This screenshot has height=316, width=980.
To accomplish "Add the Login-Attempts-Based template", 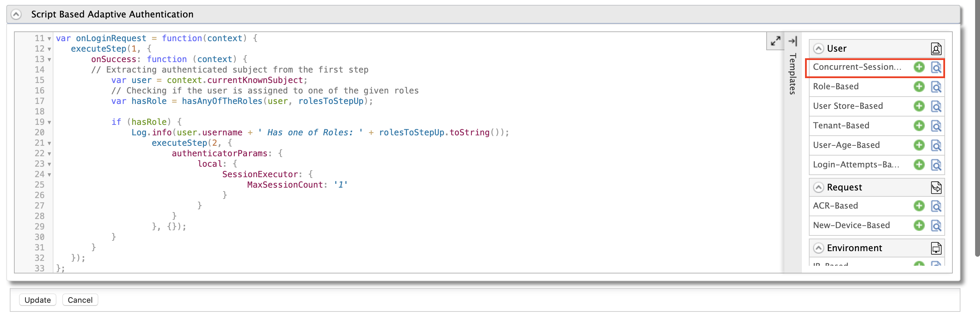I will point(919,165).
